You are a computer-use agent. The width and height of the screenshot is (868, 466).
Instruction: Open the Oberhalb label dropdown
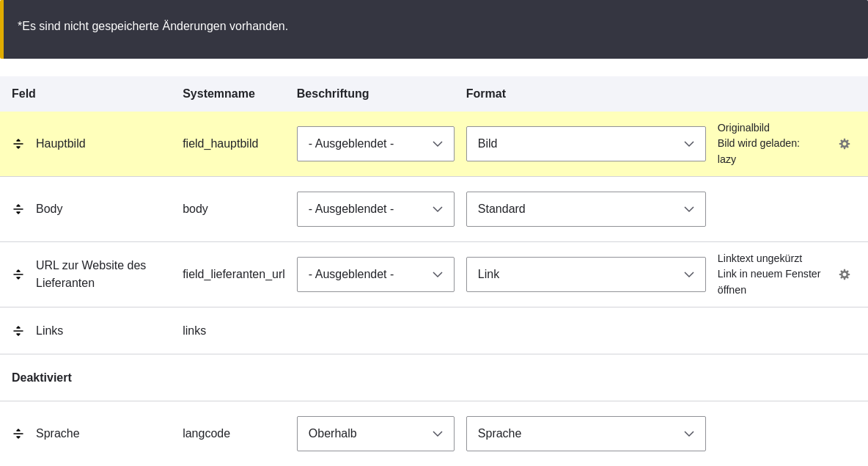coord(375,434)
